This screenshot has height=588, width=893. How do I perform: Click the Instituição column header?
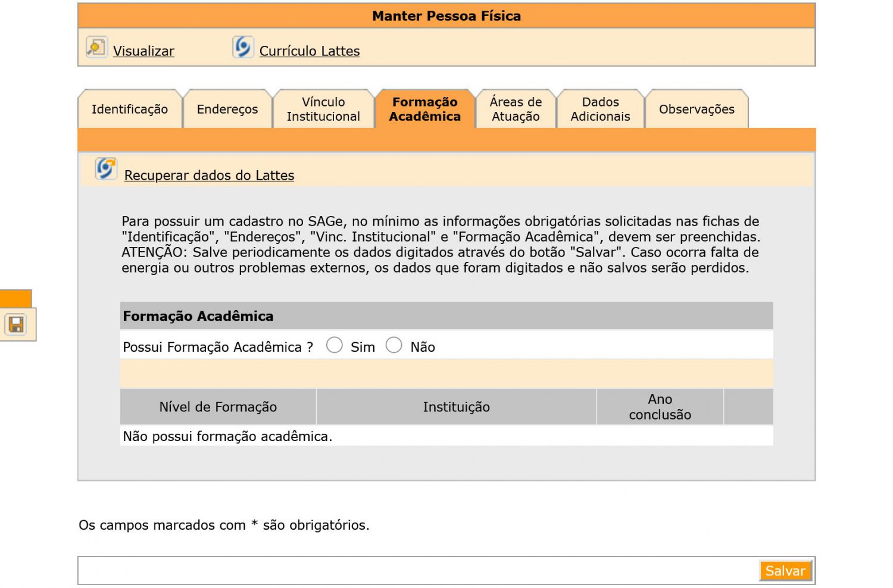[456, 407]
